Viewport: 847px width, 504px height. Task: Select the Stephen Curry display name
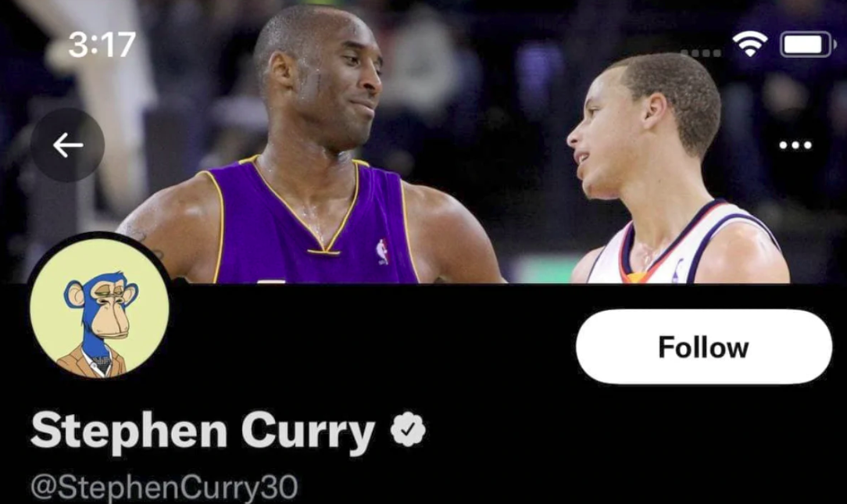click(x=202, y=431)
